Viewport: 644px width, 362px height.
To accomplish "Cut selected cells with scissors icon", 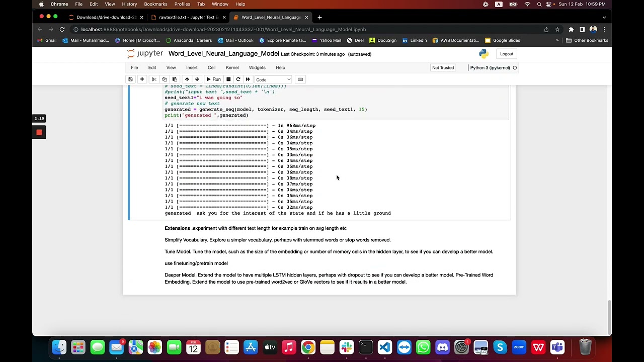I will (154, 79).
